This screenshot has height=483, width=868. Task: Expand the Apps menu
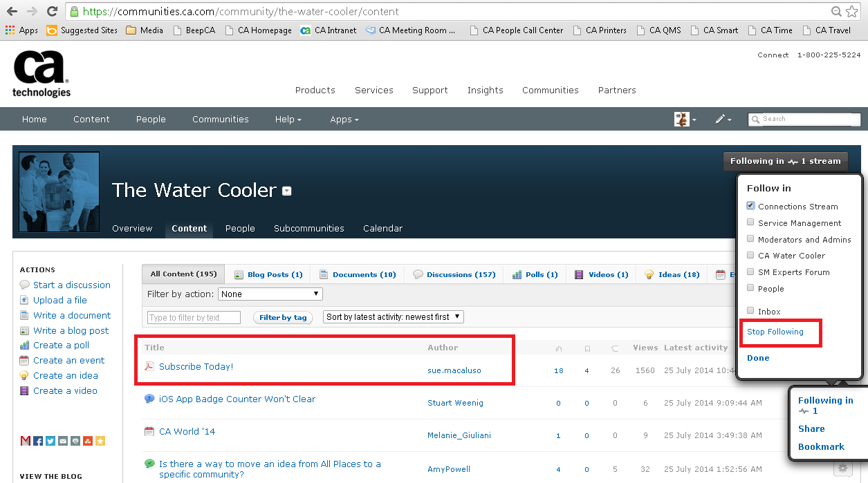[x=344, y=119]
